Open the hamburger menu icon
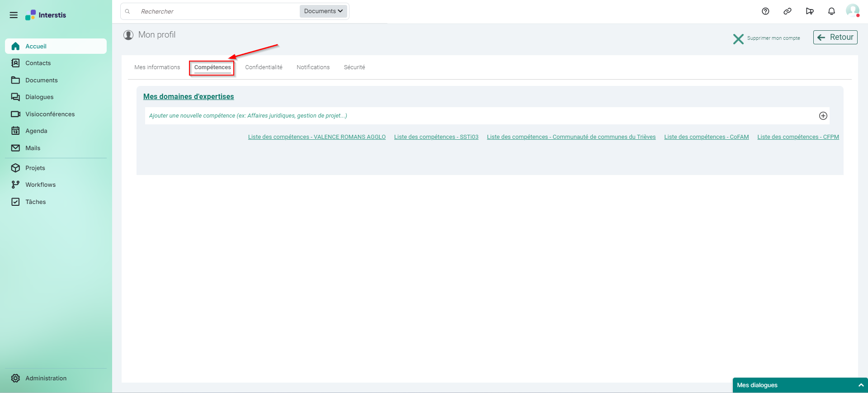The width and height of the screenshot is (868, 393). coord(14,15)
